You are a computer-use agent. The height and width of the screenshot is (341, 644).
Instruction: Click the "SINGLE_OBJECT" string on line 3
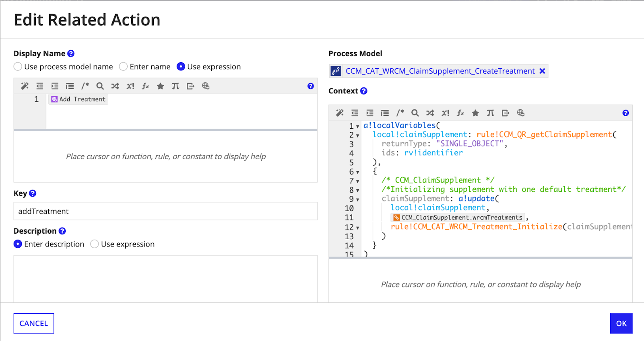470,144
